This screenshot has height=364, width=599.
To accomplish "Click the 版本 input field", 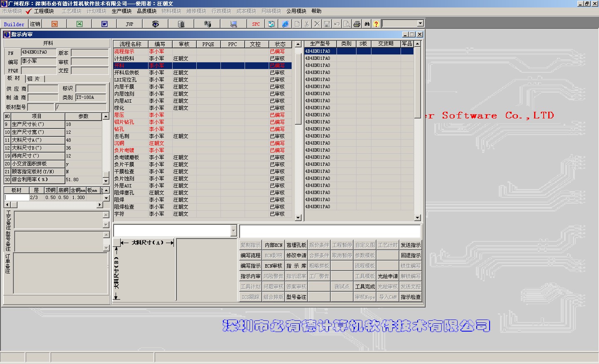I will pyautogui.click(x=89, y=53).
